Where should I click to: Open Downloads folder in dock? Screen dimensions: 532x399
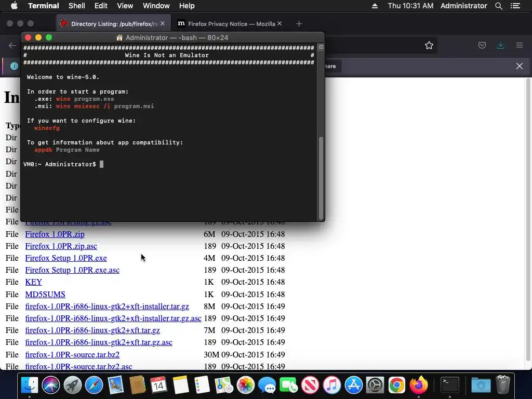point(481,385)
